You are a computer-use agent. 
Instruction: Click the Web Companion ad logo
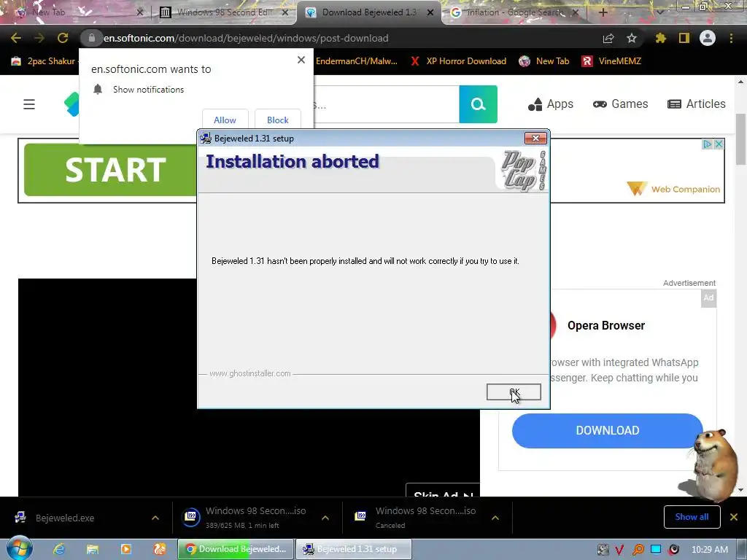click(673, 189)
